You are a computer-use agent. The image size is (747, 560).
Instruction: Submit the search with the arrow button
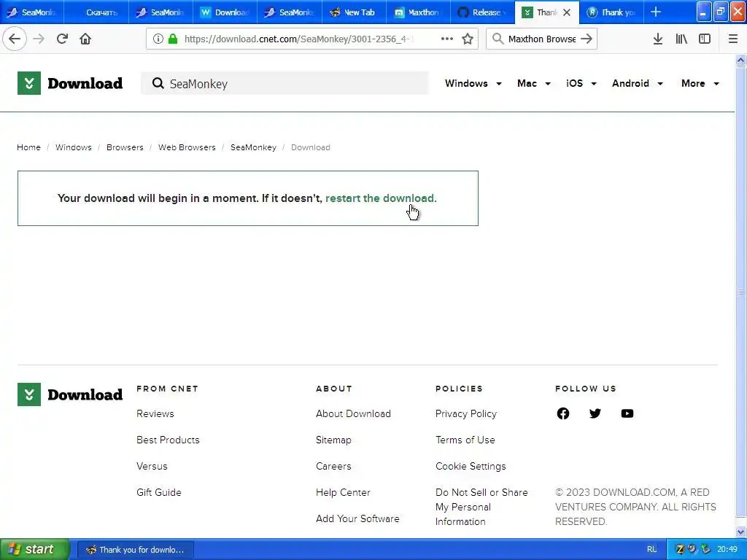tap(587, 39)
